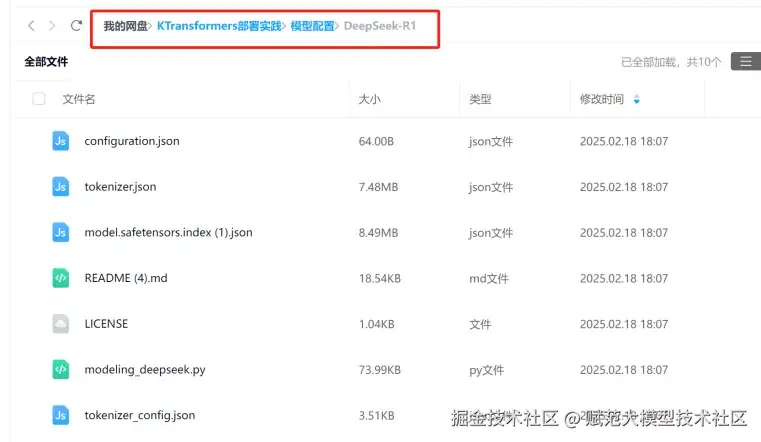
Task: Click the tokenizer.json file icon
Action: click(x=61, y=187)
